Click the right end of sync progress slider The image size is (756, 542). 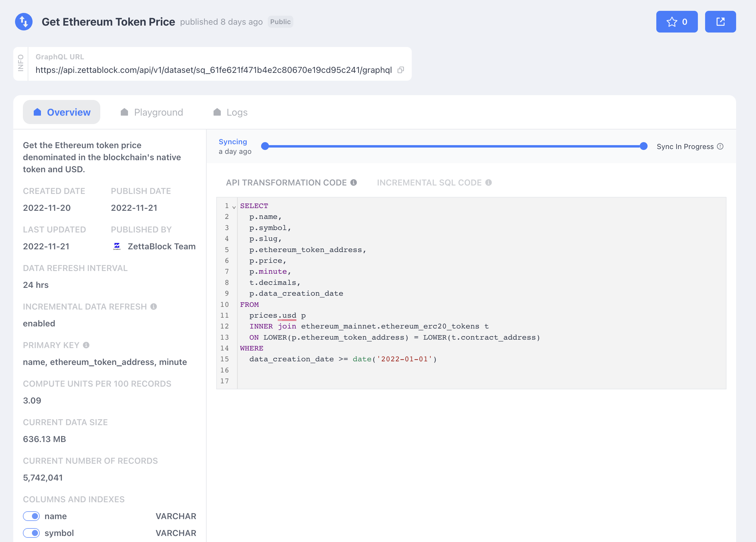643,146
